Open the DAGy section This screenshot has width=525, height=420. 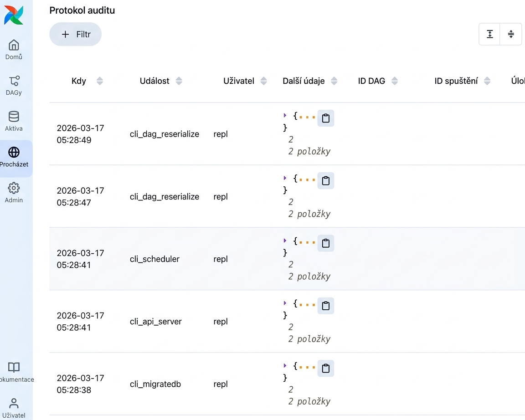tap(14, 85)
